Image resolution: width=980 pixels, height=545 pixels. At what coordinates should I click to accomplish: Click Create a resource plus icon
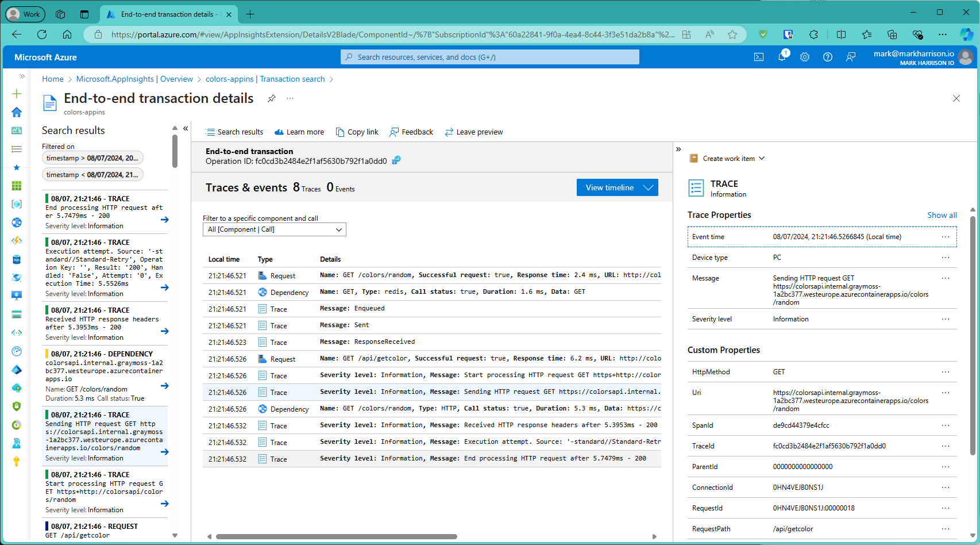click(17, 94)
